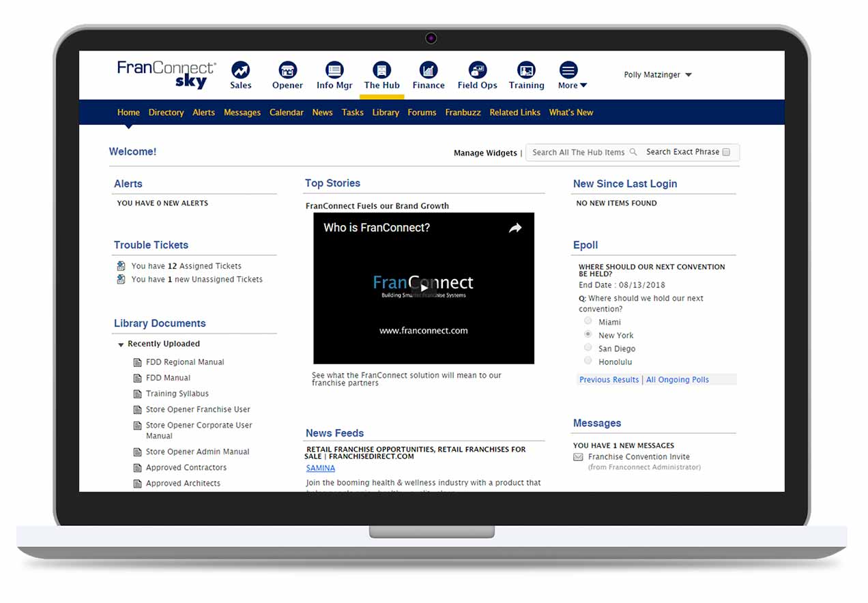Click the Top Stories heading
Viewport: 868px width, 603px height.
(x=332, y=183)
